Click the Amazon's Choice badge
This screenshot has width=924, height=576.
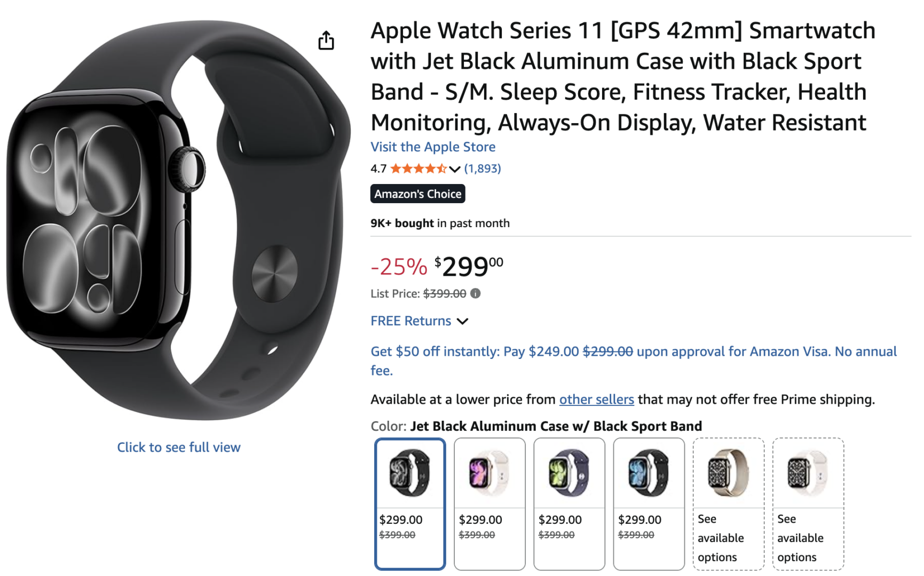coord(417,194)
